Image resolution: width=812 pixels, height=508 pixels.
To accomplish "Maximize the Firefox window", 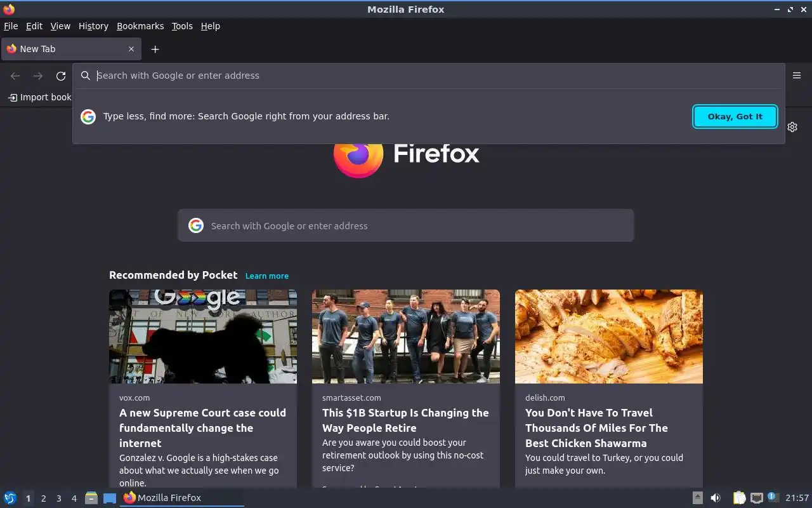I will [x=790, y=10].
